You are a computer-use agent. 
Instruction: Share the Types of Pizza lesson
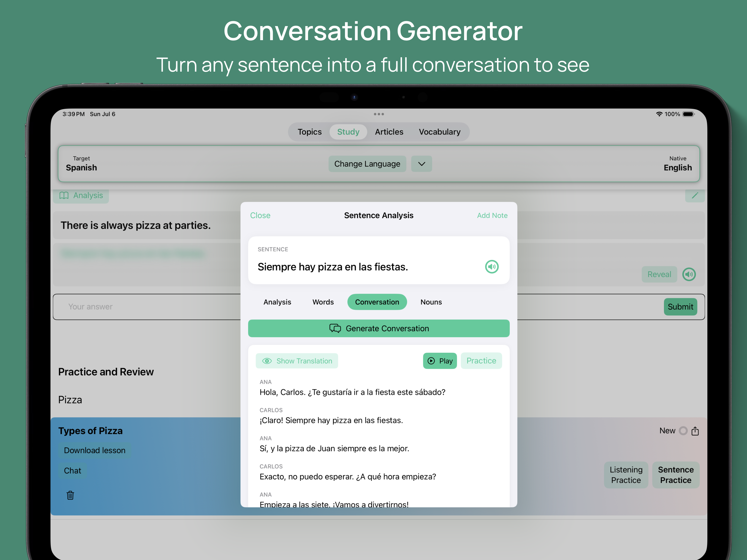click(x=695, y=431)
